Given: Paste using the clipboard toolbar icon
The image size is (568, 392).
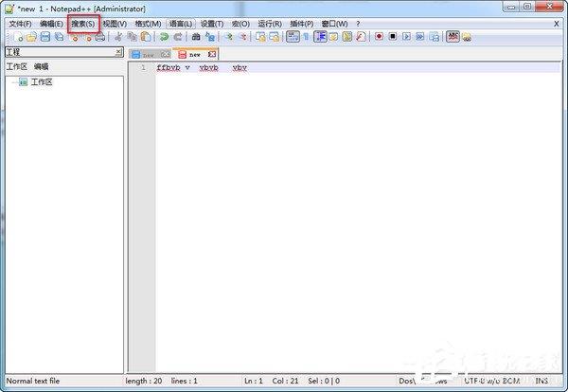Looking at the screenshot, I should [x=145, y=37].
